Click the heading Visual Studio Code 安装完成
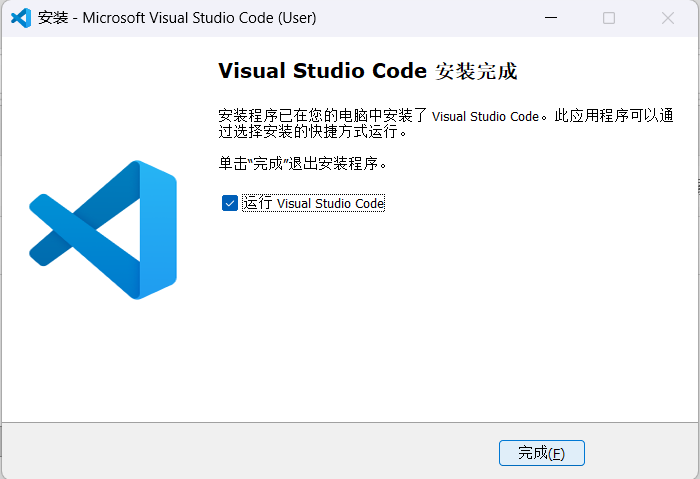Image resolution: width=700 pixels, height=479 pixels. pyautogui.click(x=368, y=71)
